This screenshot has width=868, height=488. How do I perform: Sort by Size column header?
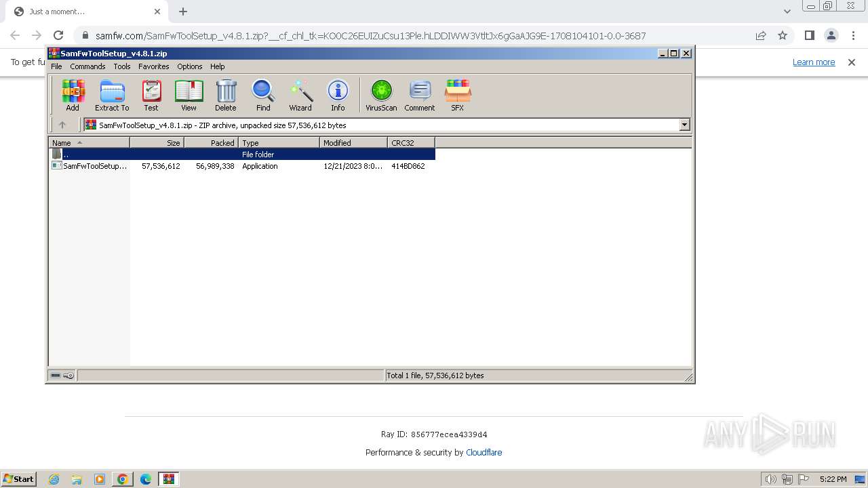click(157, 142)
